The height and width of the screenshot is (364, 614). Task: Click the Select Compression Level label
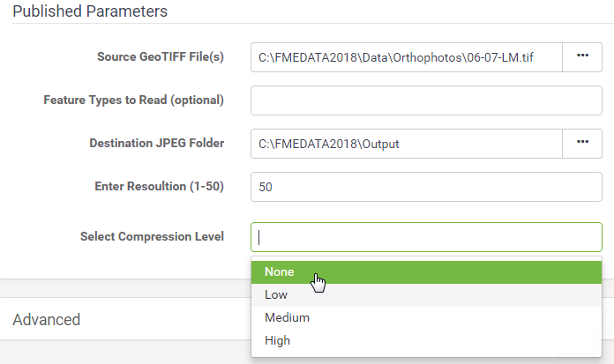coord(152,236)
